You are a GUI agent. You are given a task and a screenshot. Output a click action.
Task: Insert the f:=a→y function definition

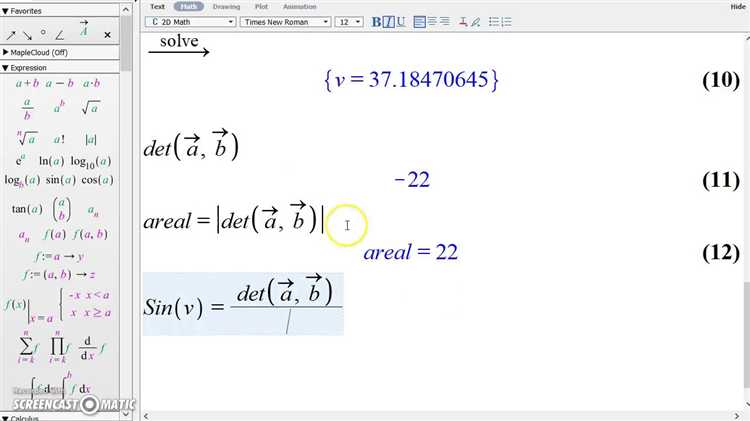click(x=59, y=256)
